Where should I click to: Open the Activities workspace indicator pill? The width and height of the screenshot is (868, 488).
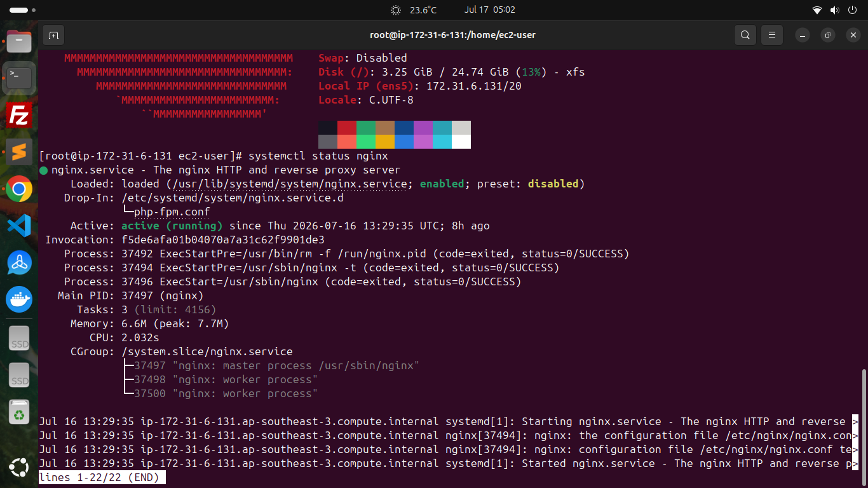[19, 10]
